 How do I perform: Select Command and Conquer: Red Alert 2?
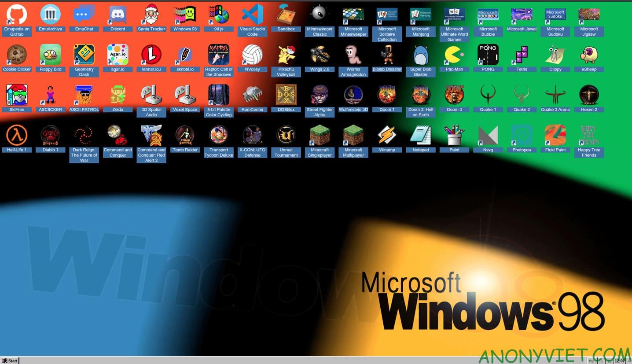coord(151,135)
